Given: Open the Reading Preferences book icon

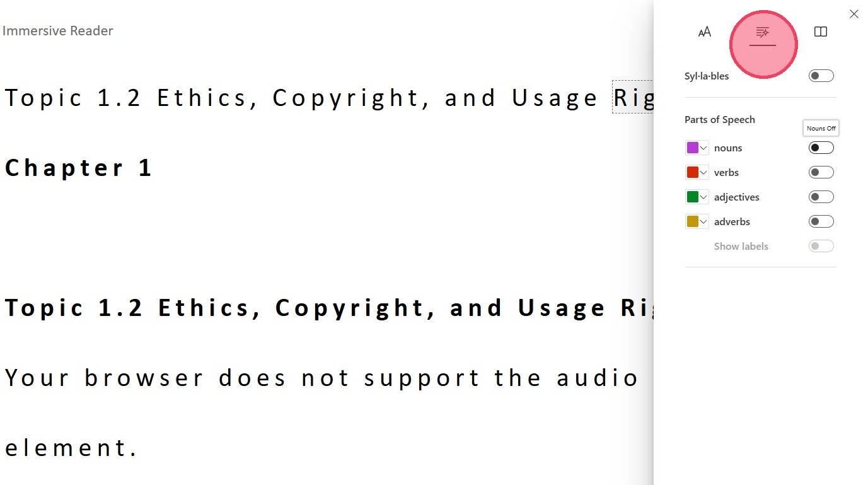Looking at the screenshot, I should click(820, 32).
